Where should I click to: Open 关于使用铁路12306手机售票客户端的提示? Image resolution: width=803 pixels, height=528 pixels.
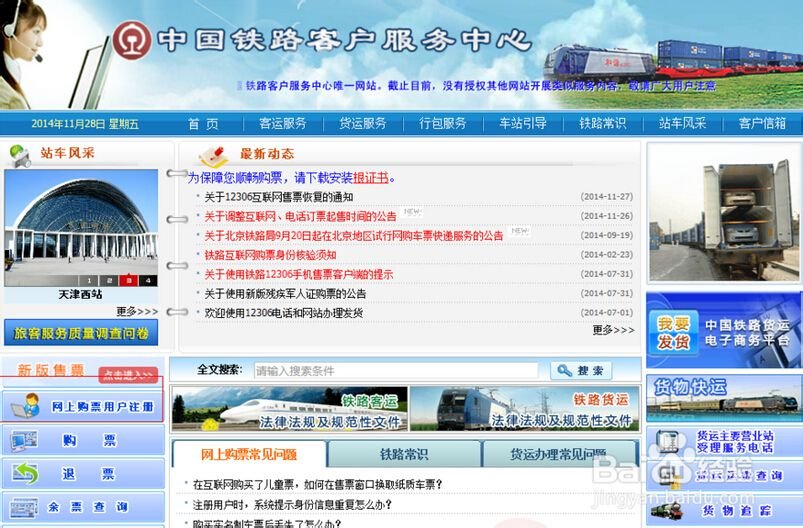point(299,274)
